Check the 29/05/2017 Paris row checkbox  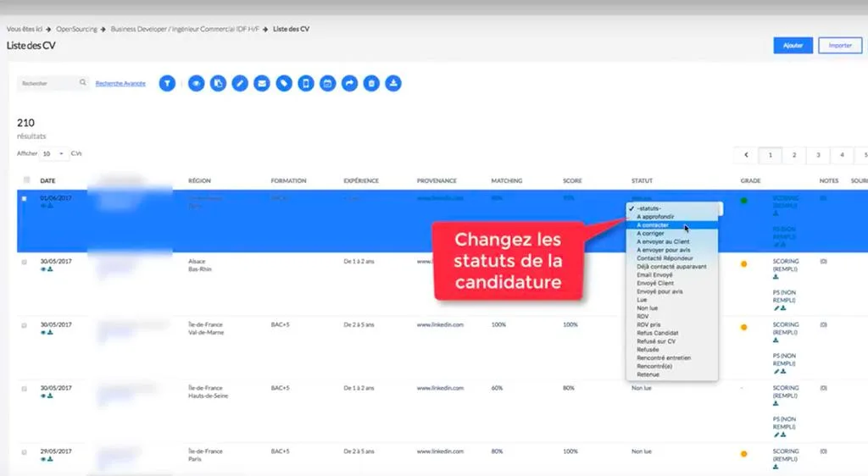[24, 452]
